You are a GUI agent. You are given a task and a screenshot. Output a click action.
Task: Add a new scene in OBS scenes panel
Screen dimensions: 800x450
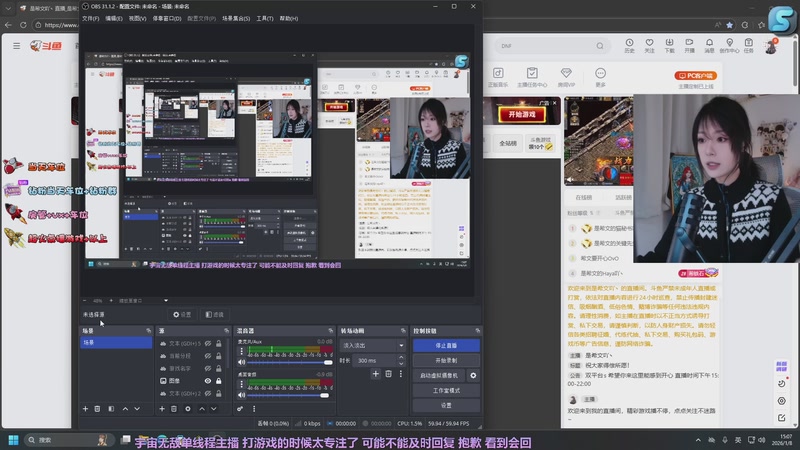pyautogui.click(x=85, y=409)
